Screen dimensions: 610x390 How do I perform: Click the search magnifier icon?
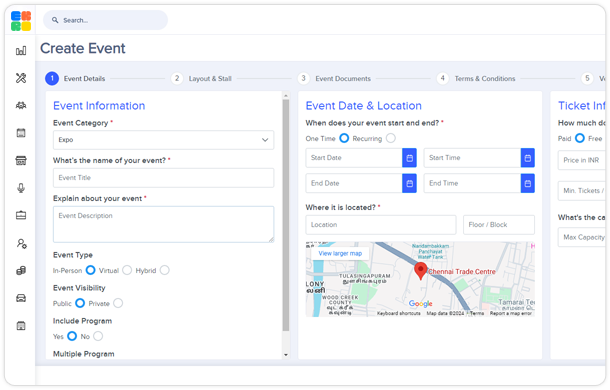coord(55,20)
